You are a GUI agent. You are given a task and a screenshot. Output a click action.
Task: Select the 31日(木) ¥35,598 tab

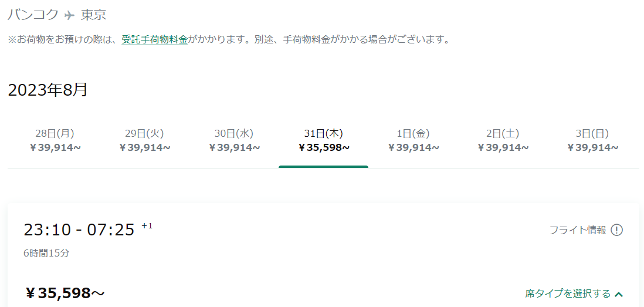click(324, 140)
